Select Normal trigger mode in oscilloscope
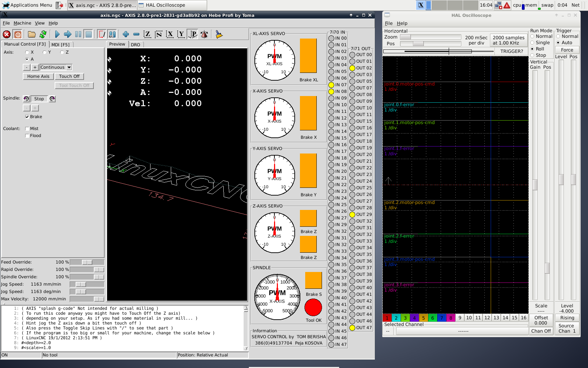588x368 pixels. 559,36
